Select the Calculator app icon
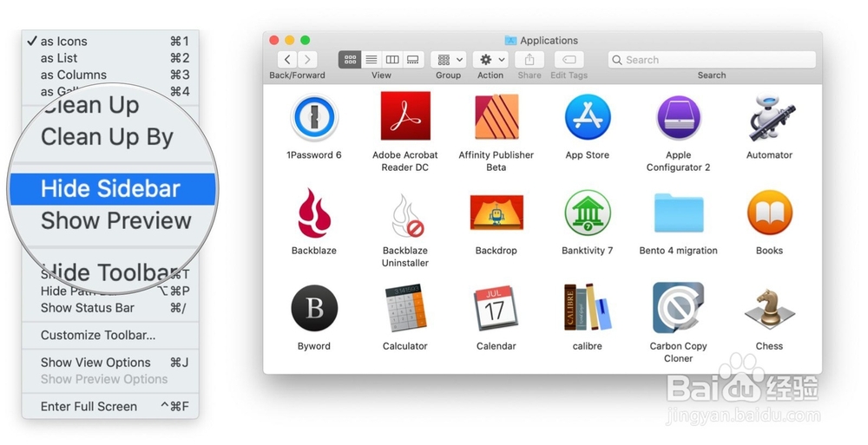This screenshot has width=868, height=445. pyautogui.click(x=405, y=308)
